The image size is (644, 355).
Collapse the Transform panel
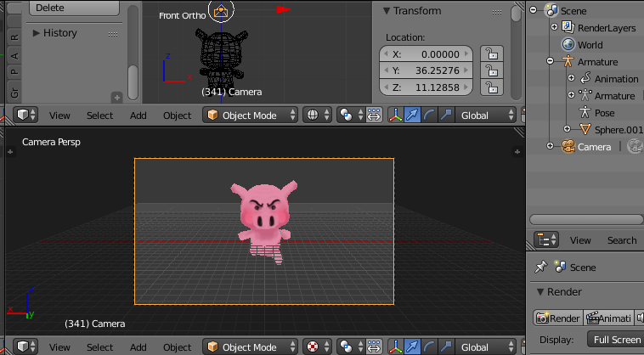387,11
